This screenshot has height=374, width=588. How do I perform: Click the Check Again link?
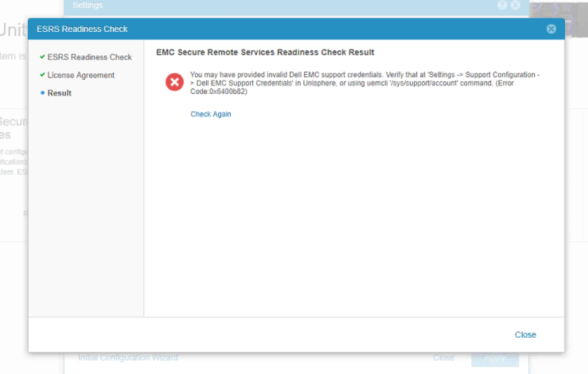click(210, 114)
